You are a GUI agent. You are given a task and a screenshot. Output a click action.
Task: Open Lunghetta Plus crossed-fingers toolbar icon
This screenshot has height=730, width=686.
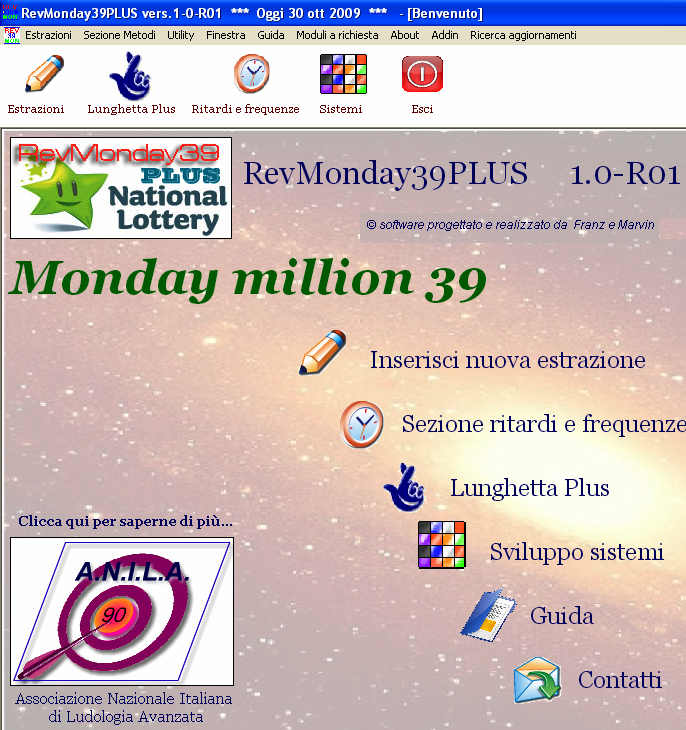tap(130, 76)
